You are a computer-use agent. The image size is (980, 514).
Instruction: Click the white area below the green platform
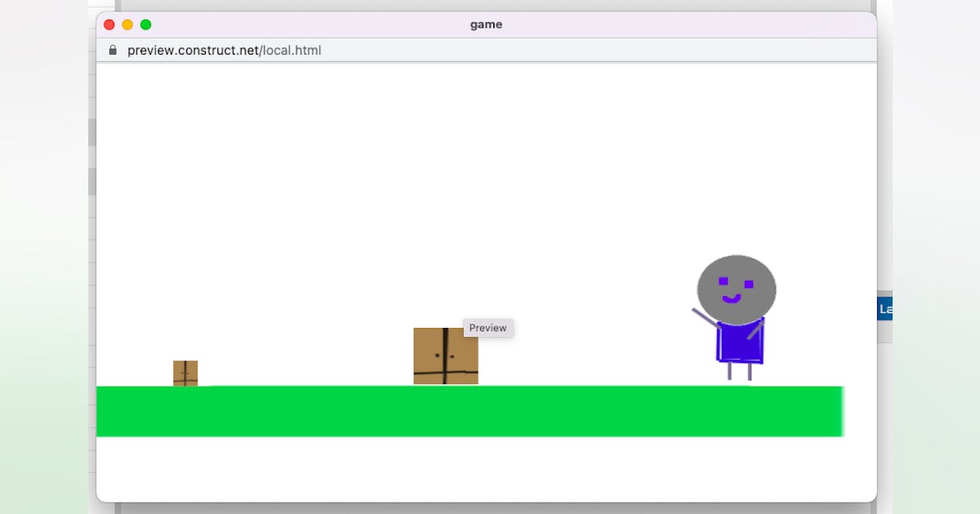pos(470,469)
